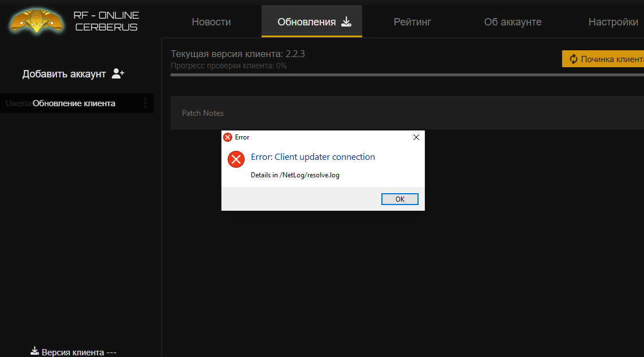Click the download icon in the Обновления tab
This screenshot has height=357, width=644.
[346, 22]
